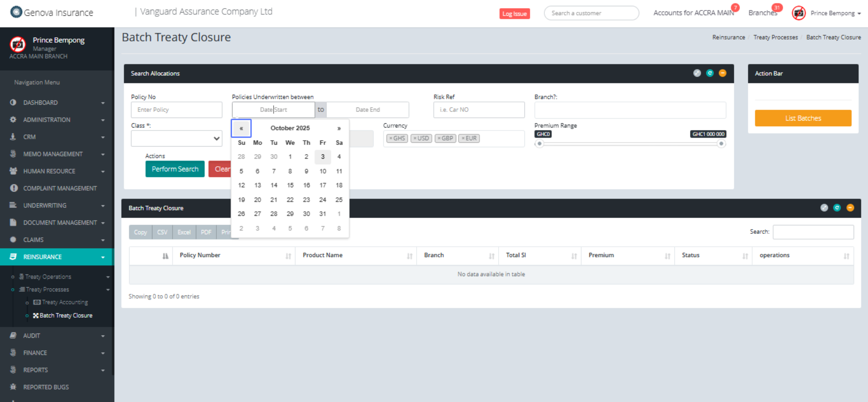Go to next month in date picker

click(x=339, y=128)
